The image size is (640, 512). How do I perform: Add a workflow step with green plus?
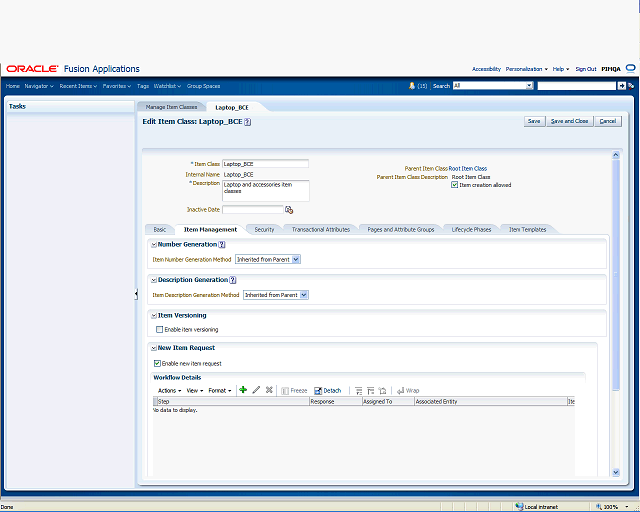243,390
